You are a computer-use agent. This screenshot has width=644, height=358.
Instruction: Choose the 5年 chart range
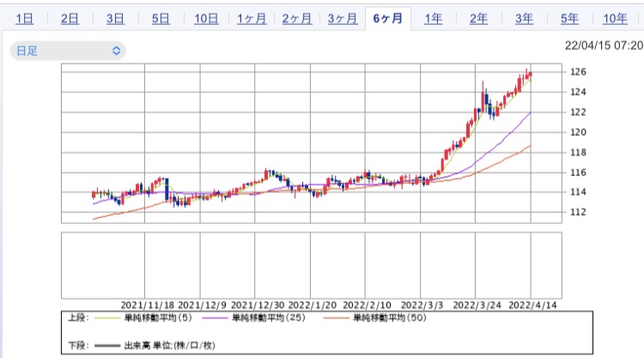(x=569, y=19)
